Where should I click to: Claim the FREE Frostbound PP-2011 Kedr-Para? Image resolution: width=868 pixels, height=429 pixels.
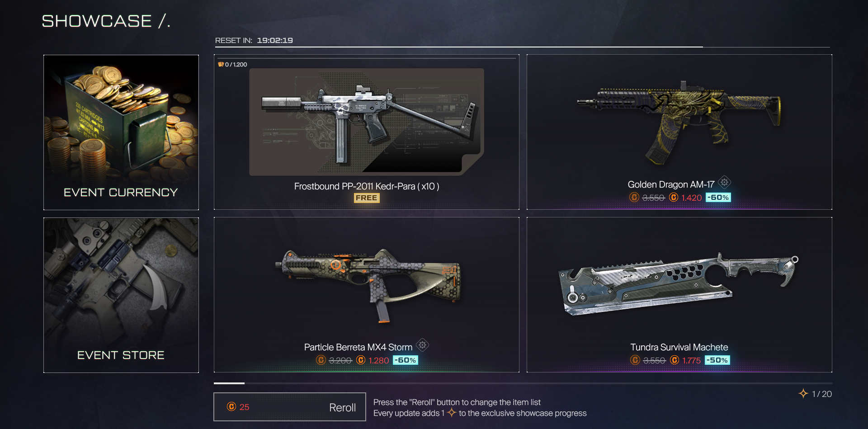[367, 198]
